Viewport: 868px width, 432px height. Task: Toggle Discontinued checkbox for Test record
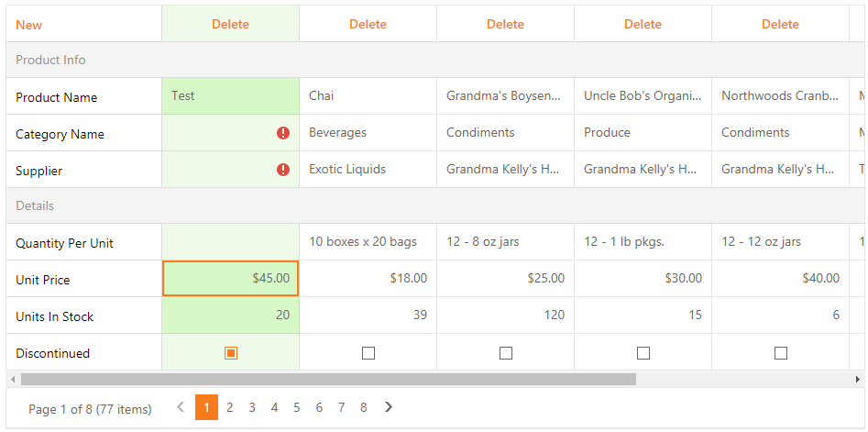point(231,353)
